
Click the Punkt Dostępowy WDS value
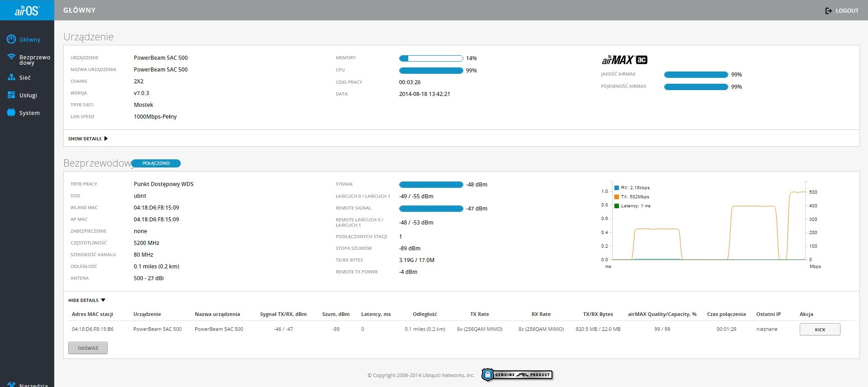pyautogui.click(x=164, y=184)
